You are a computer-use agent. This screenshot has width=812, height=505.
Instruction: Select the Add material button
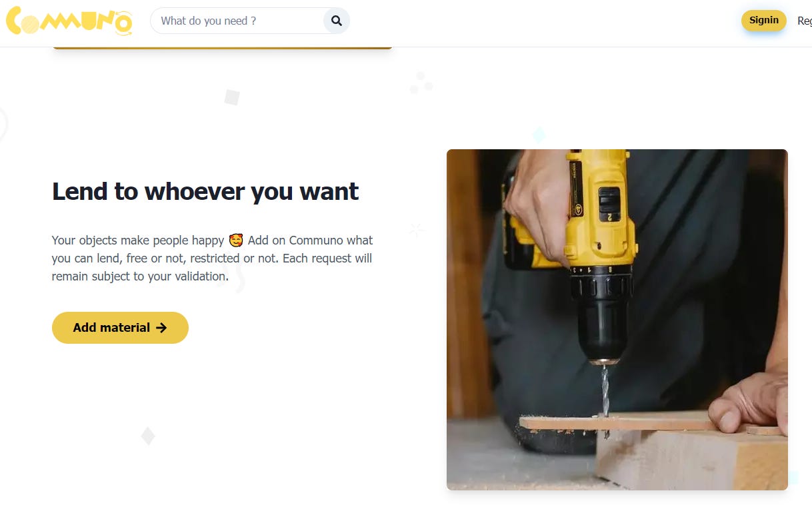120,328
